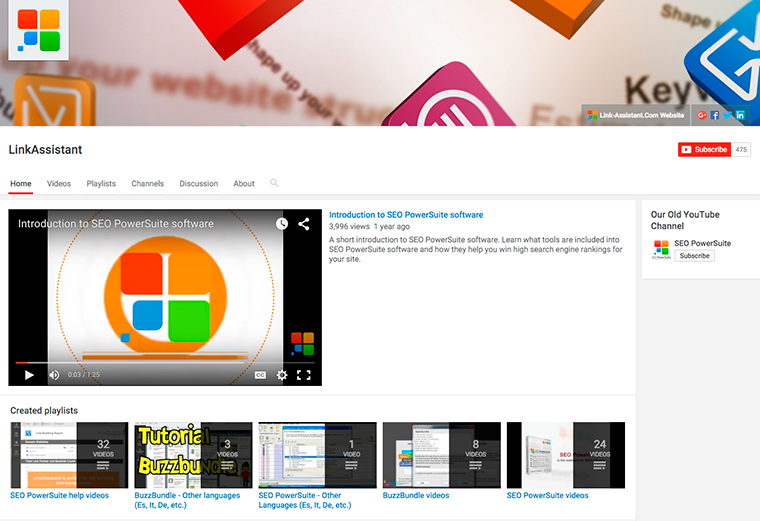Switch to the Discussion tab
This screenshot has height=521, width=760.
199,184
